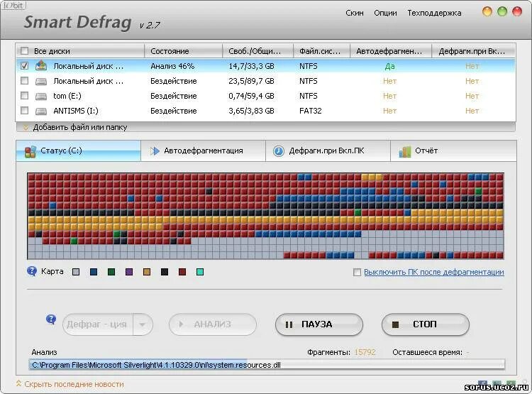
Task: Click the Выключить ПК после дефрагментации link
Action: tap(434, 272)
